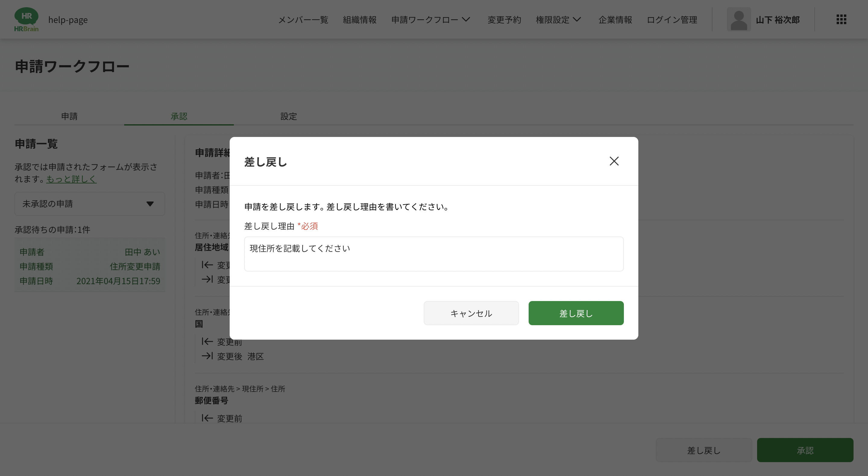This screenshot has height=476, width=868.
Task: Open the 未承認の申請 filter dropdown
Action: click(x=90, y=204)
